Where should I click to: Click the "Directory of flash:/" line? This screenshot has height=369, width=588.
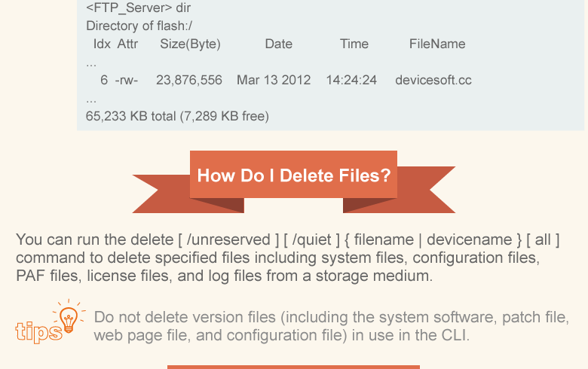(139, 26)
